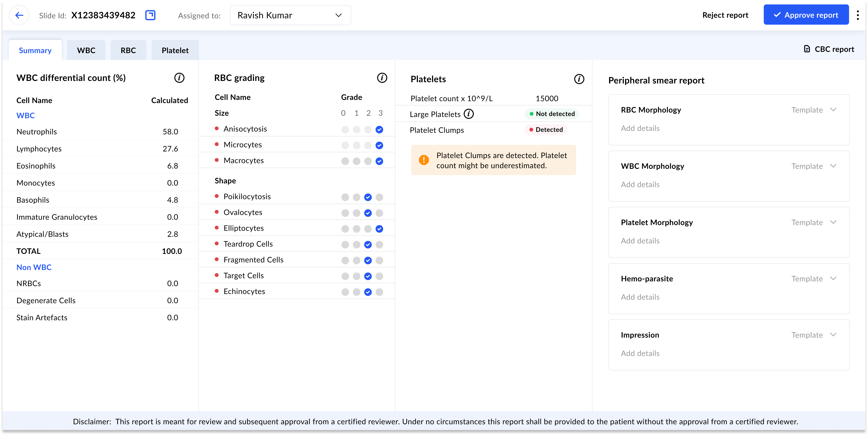Click the Eosinophils value 6.8
The width and height of the screenshot is (868, 435).
172,166
